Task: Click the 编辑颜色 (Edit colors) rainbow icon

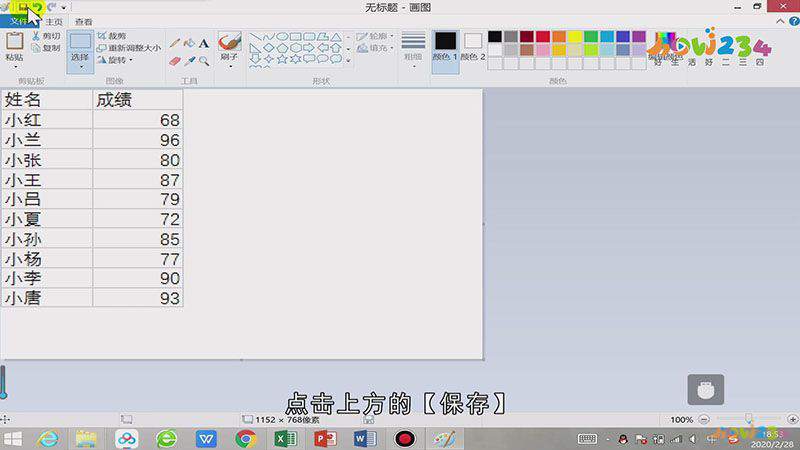Action: click(x=665, y=41)
